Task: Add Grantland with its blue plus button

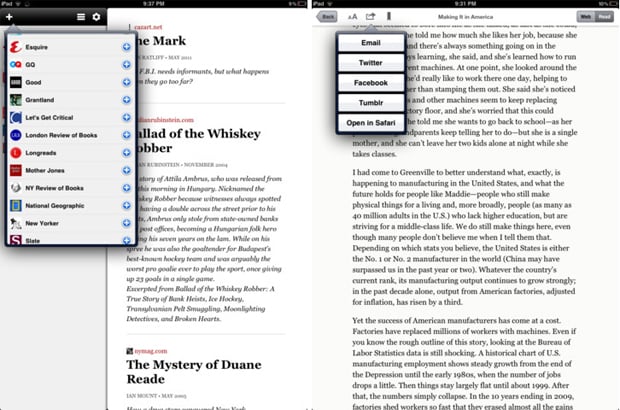Action: 127,100
